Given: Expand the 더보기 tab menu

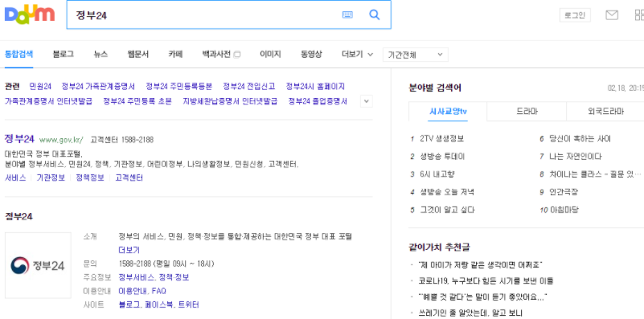Looking at the screenshot, I should pos(357,54).
